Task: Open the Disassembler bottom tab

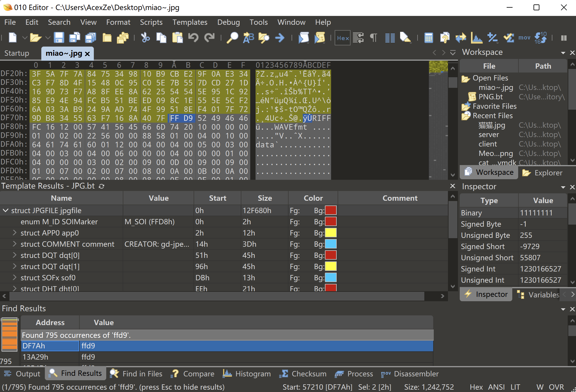Action: [410, 374]
